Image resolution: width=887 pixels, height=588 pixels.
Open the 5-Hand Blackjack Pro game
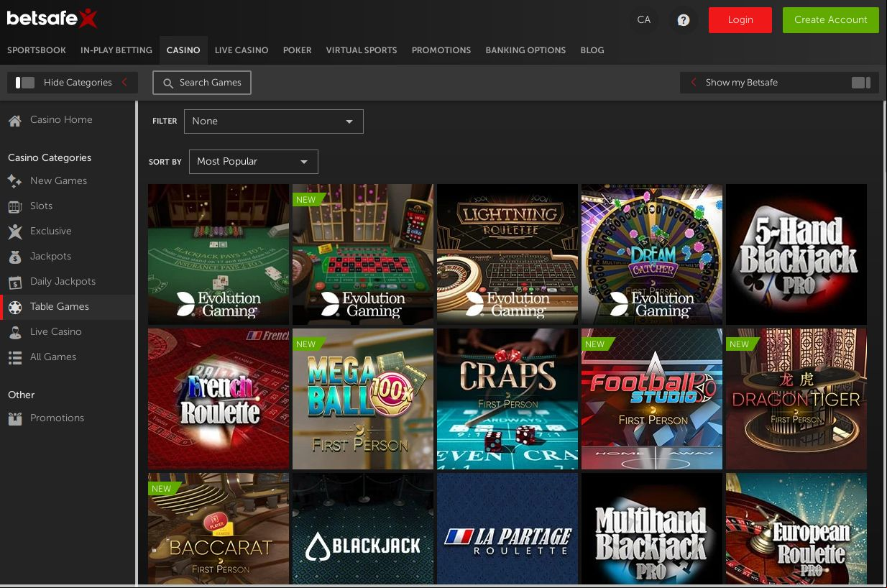point(796,254)
